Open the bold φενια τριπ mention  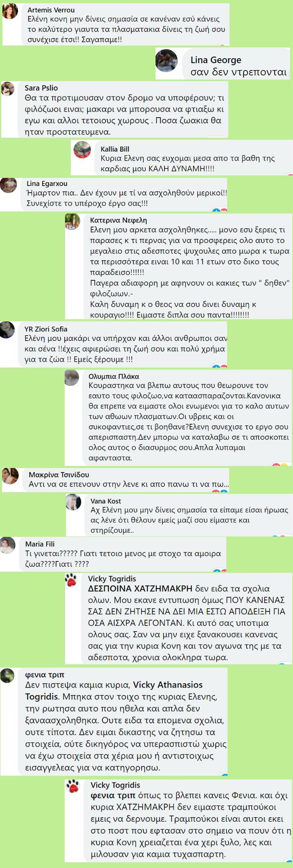click(x=113, y=795)
